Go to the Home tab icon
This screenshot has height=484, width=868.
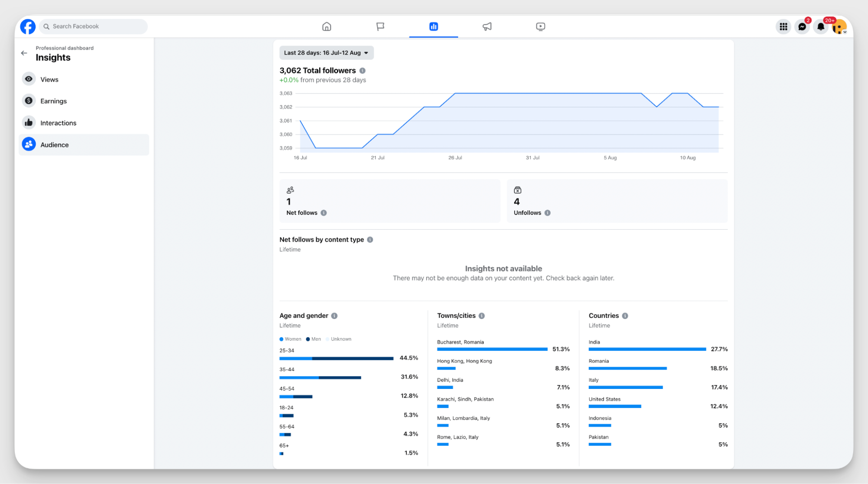327,26
